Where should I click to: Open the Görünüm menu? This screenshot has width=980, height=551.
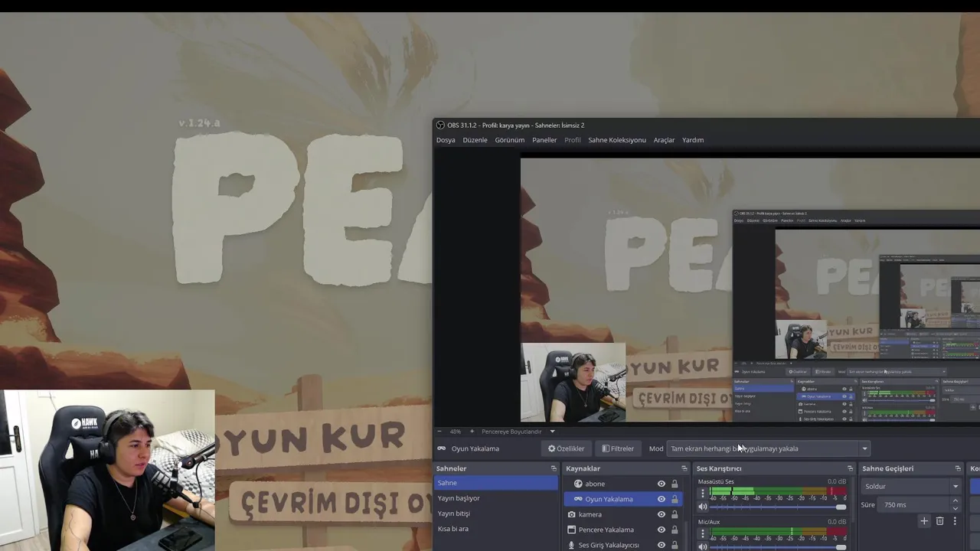[x=510, y=140]
